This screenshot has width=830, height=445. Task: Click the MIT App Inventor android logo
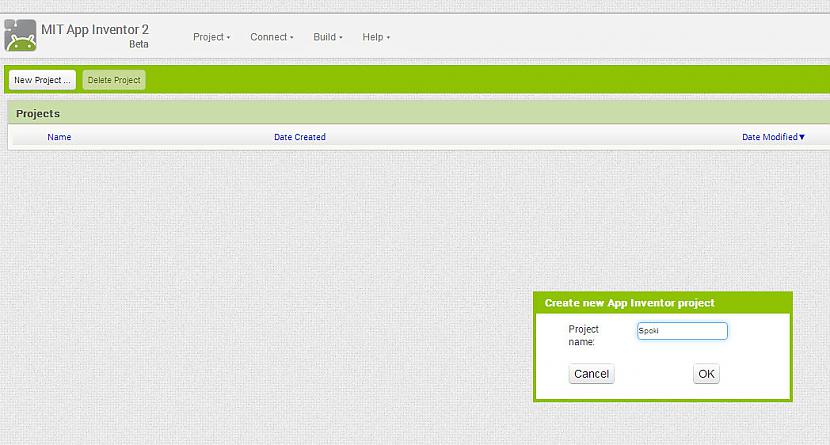pos(20,35)
